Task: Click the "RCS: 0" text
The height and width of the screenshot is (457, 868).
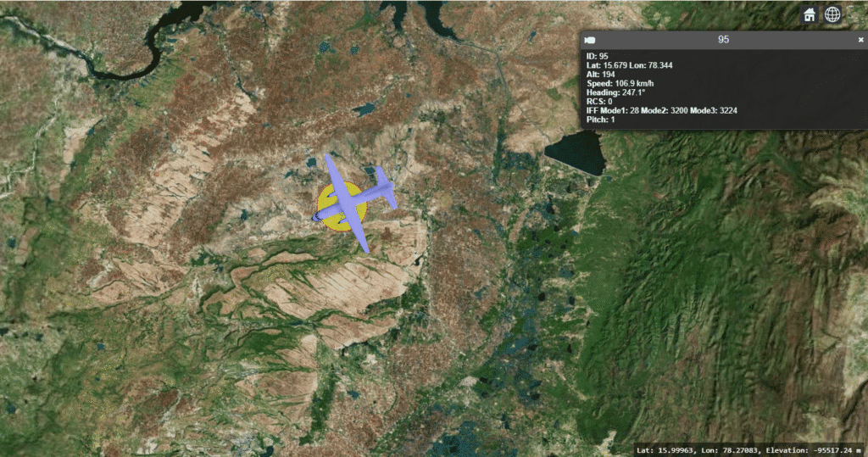Action: (599, 102)
